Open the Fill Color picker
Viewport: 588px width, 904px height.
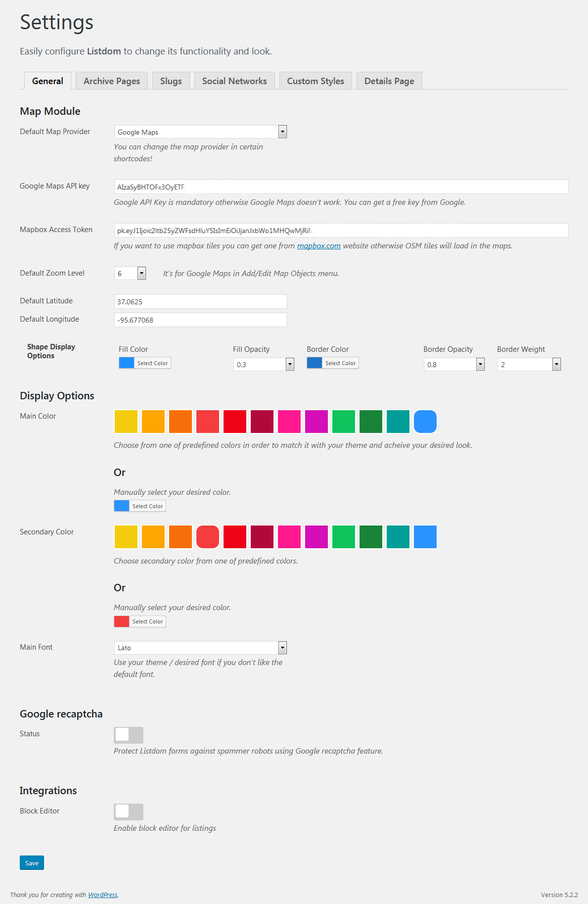click(x=145, y=363)
